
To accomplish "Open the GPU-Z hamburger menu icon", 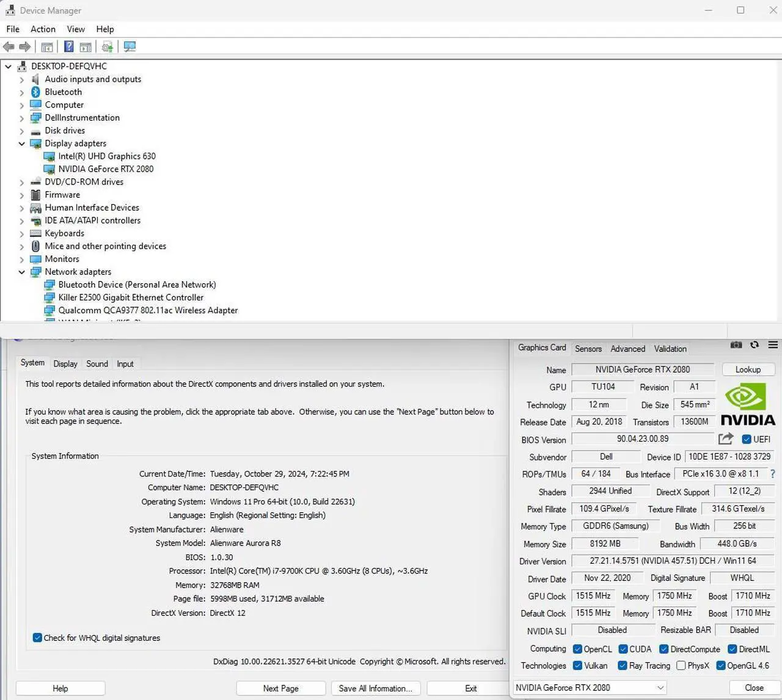I will (773, 345).
